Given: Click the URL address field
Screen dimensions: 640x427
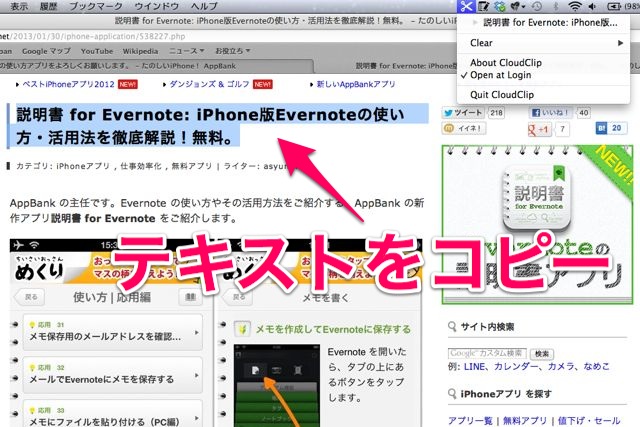Looking at the screenshot, I should pyautogui.click(x=229, y=36).
